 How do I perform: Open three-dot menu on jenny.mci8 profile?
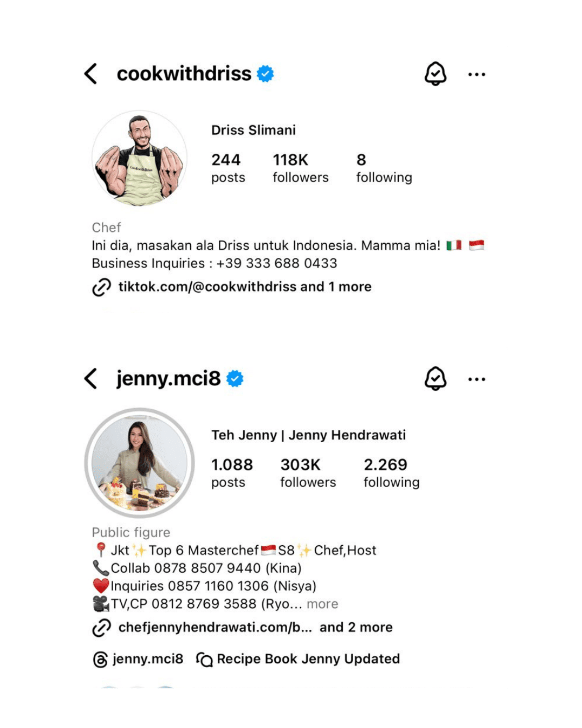coord(476,379)
